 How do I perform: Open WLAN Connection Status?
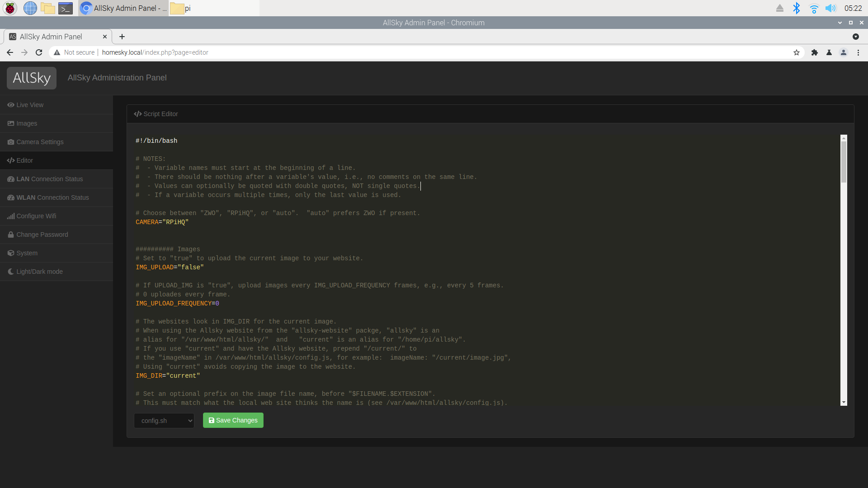(x=57, y=197)
